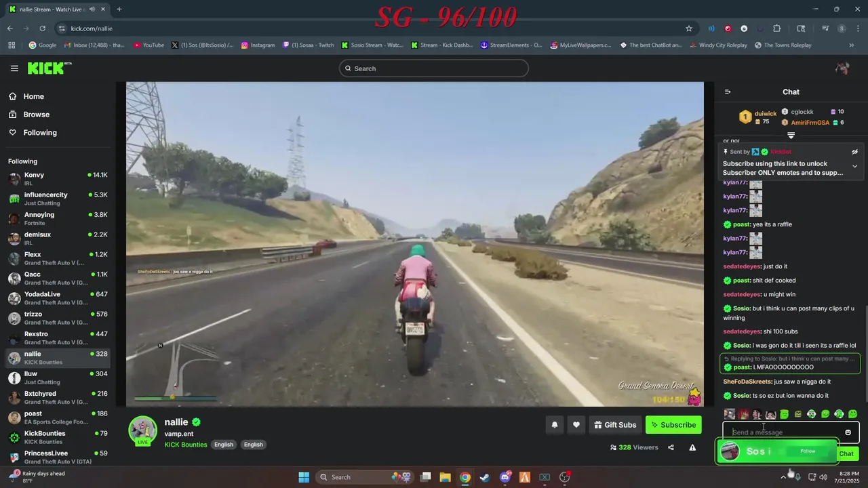Viewport: 868px width, 488px height.
Task: Open influencercity channel from Following list
Action: point(57,199)
